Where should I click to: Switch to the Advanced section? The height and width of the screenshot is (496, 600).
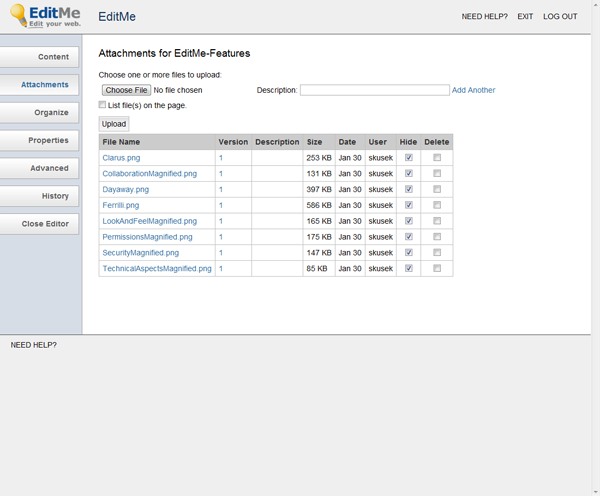click(x=39, y=168)
